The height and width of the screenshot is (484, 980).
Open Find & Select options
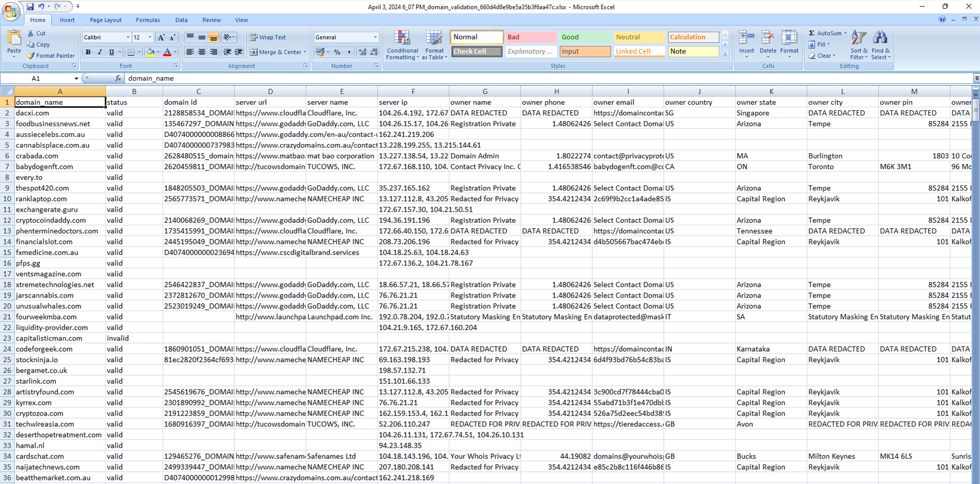click(x=880, y=45)
